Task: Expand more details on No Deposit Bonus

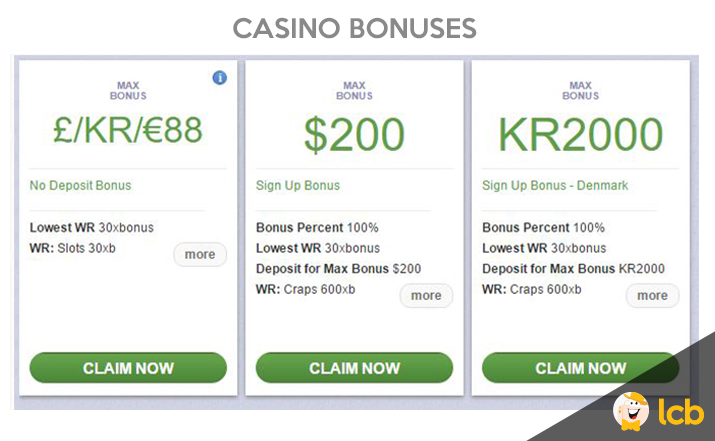Action: (x=200, y=254)
